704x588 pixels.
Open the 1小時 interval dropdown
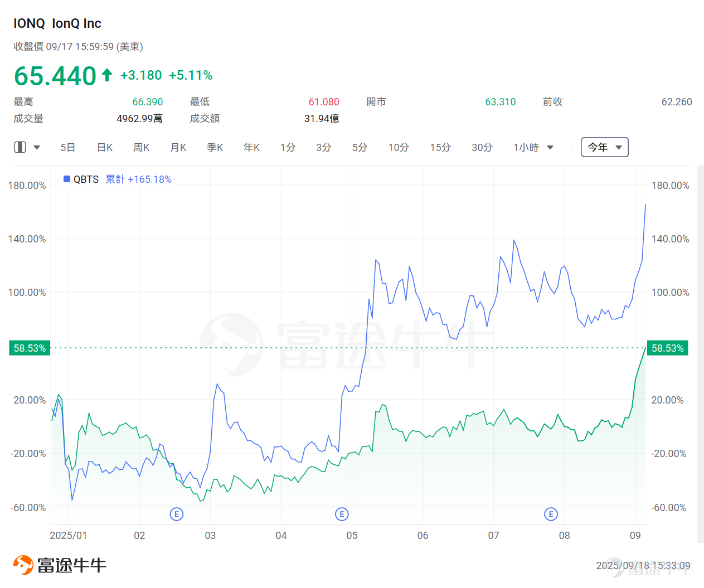533,147
